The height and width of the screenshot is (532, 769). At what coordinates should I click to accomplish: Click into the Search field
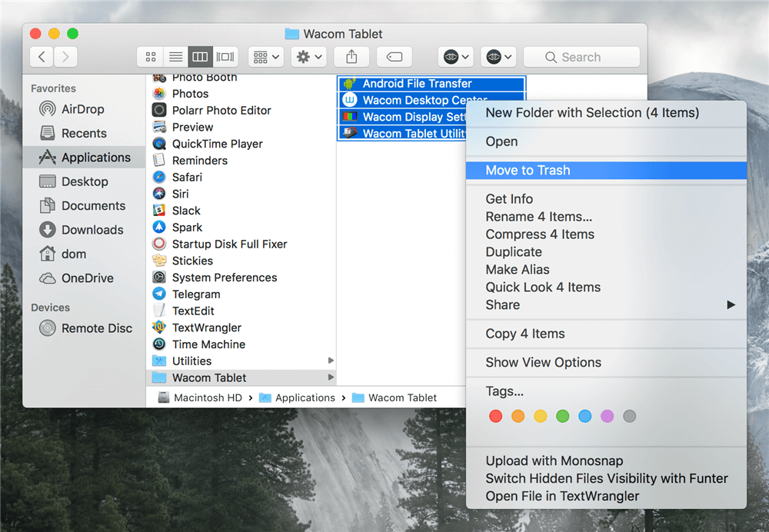click(581, 57)
